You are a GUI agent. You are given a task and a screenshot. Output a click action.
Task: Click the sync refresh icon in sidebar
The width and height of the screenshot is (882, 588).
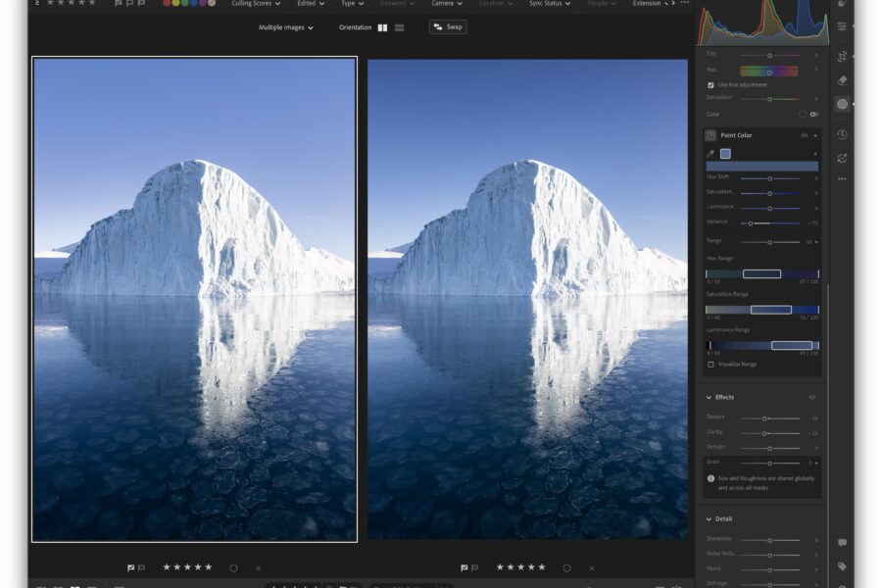[842, 158]
